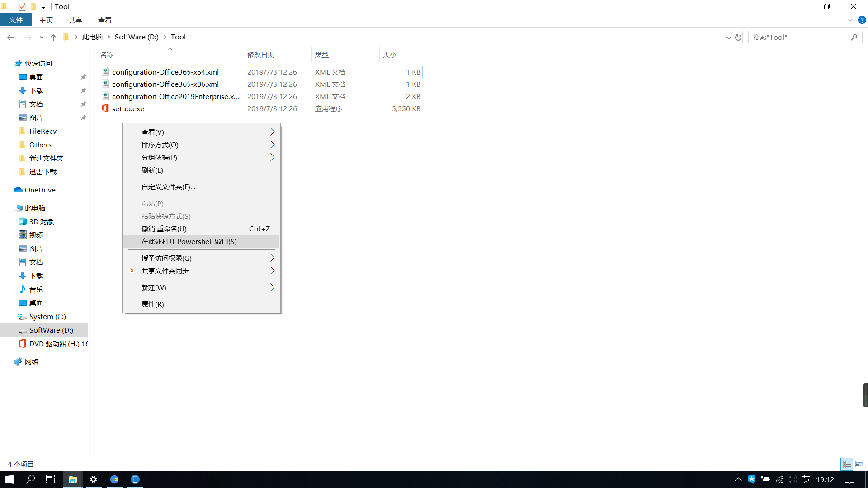Switch to details view icon in status bar
Viewport: 868px width, 488px height.
coord(847,464)
